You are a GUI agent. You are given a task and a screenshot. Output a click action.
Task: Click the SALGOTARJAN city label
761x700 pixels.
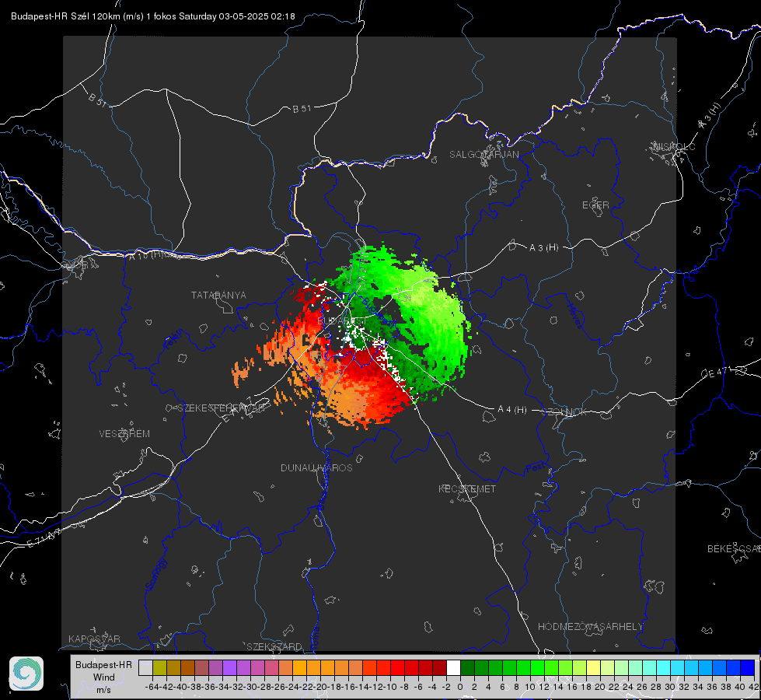(x=483, y=155)
